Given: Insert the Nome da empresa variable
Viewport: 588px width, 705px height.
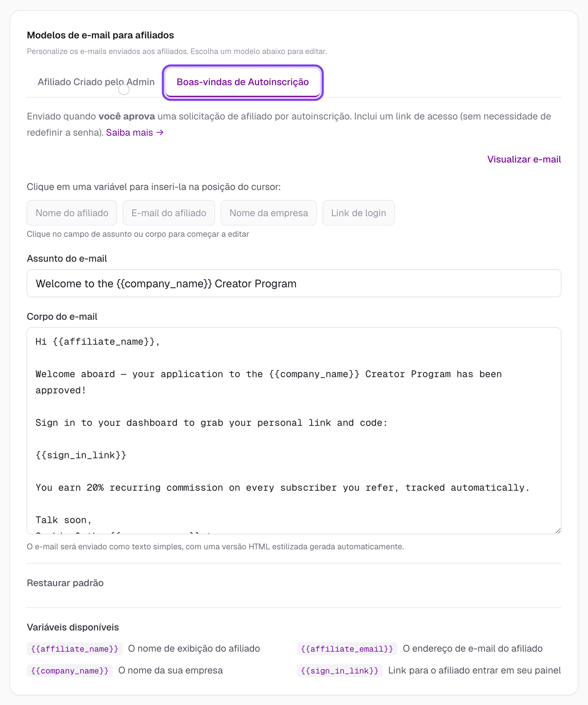Looking at the screenshot, I should tap(269, 213).
